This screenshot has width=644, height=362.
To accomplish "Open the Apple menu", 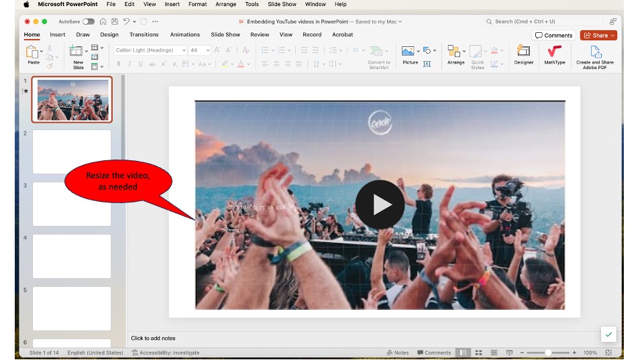I will (x=26, y=4).
